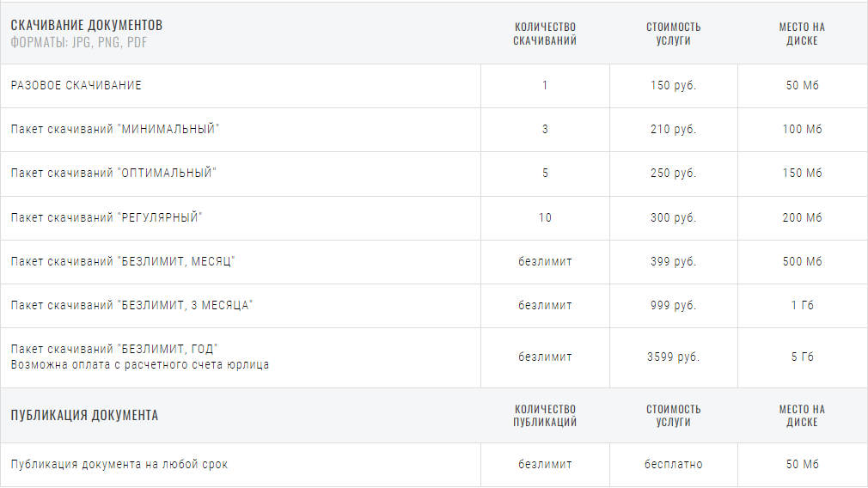Select the "ОПТИМАЛЬНЫЙ" download package
The height and width of the screenshot is (488, 868).
pos(113,174)
